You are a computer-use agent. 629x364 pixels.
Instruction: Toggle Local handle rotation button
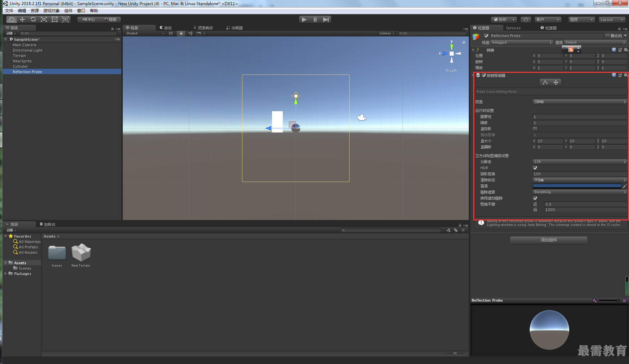click(x=110, y=20)
